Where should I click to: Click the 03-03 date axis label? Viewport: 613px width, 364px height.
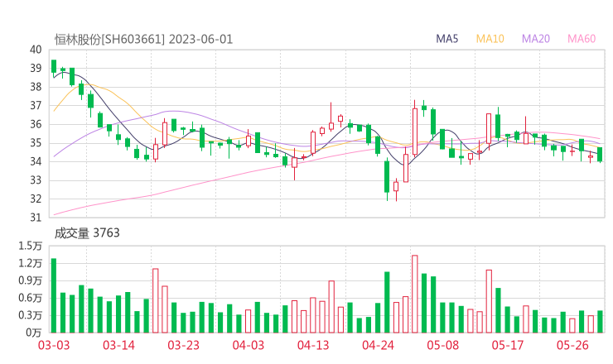coord(54,345)
